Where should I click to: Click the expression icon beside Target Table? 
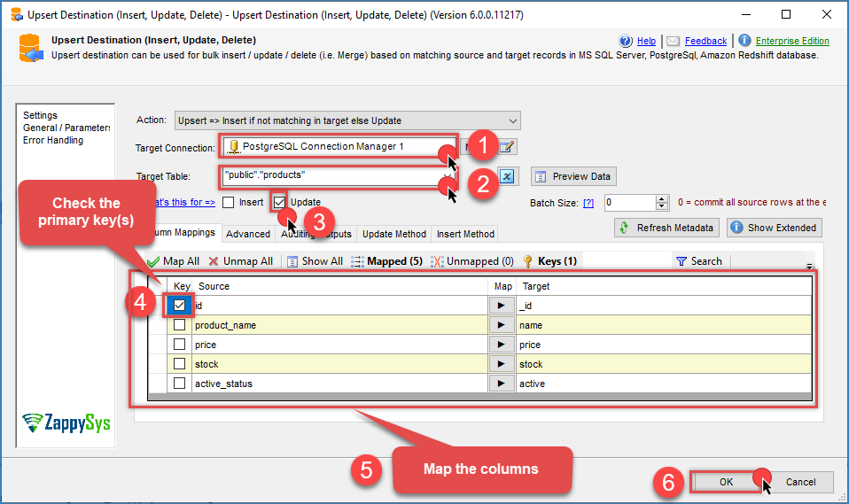(x=506, y=176)
